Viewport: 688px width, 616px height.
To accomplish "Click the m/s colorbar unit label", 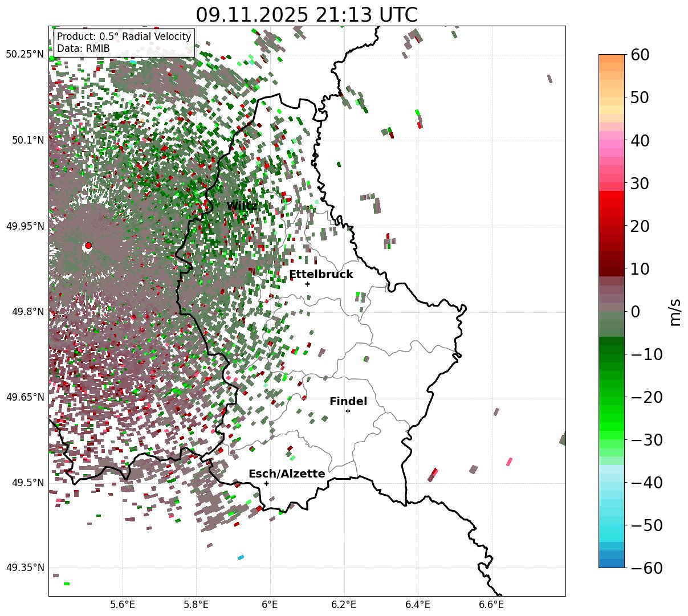I will [675, 311].
